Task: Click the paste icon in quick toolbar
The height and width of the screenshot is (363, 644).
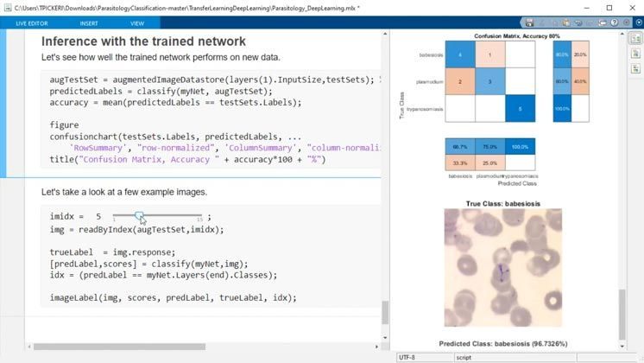Action: click(x=566, y=22)
